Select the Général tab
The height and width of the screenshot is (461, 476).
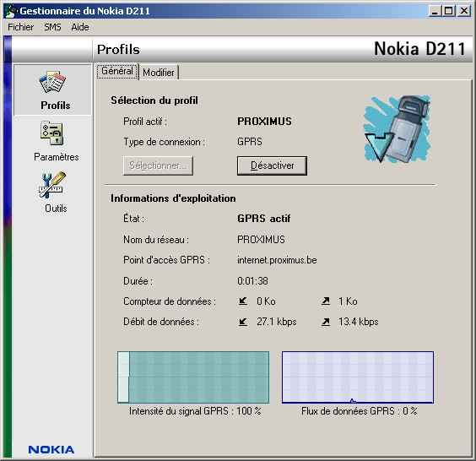[117, 71]
